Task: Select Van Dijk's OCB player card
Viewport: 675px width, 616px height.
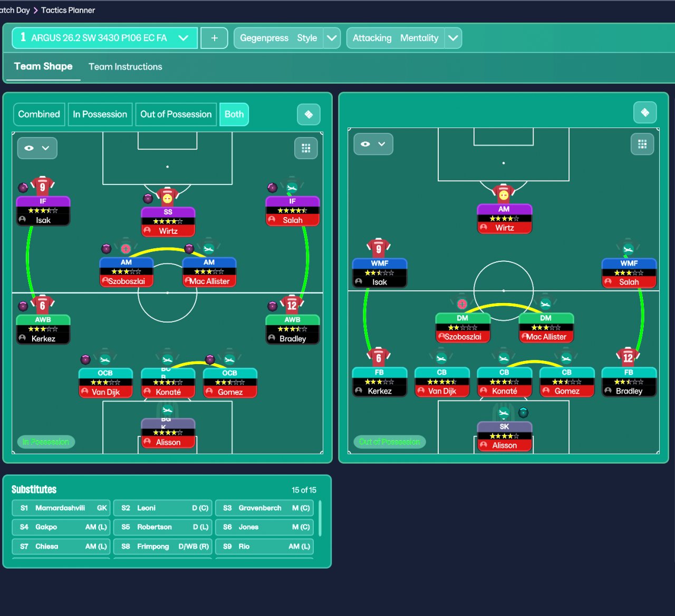Action: point(105,383)
